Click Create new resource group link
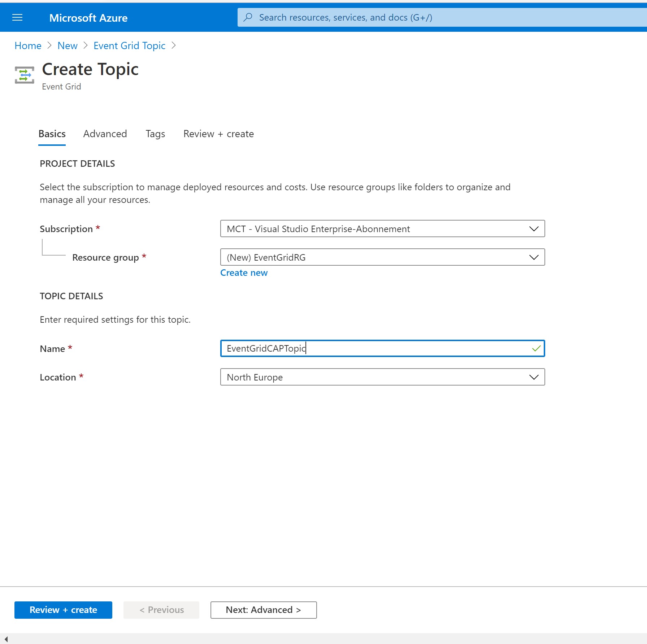This screenshot has width=647, height=644. pyautogui.click(x=244, y=273)
